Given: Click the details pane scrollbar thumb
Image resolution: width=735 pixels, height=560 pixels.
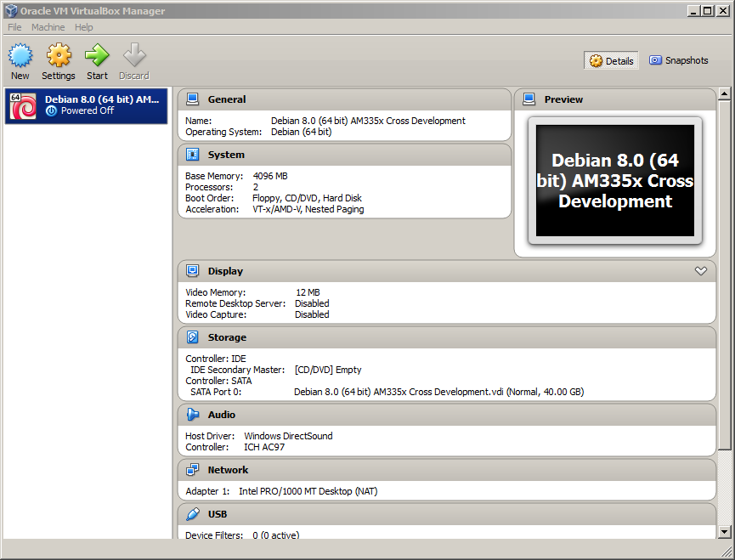Looking at the screenshot, I should click(x=724, y=274).
